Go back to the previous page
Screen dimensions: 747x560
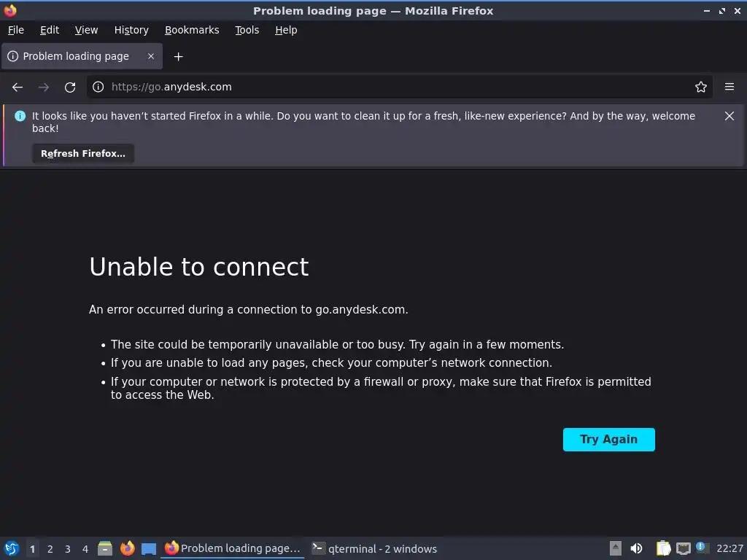pos(18,87)
